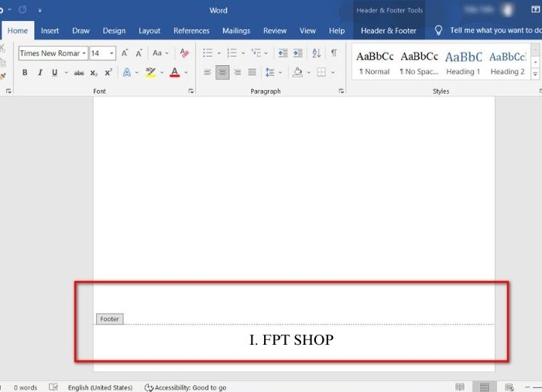
Task: Open the Layout tab
Action: [x=149, y=31]
